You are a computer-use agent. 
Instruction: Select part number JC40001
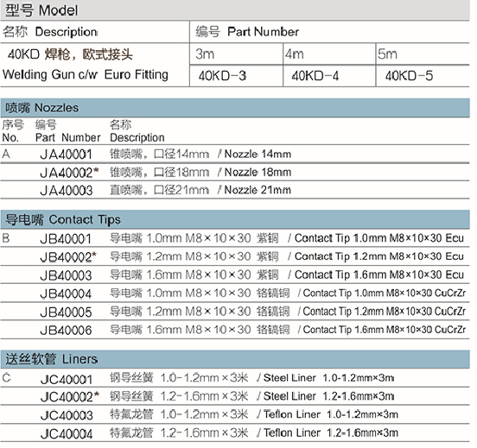[x=67, y=379]
